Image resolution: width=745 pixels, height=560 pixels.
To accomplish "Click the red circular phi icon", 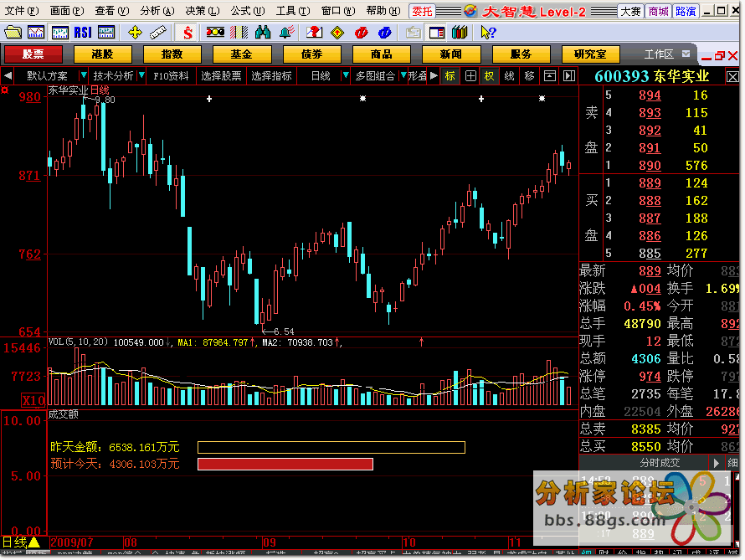I will point(362,33).
